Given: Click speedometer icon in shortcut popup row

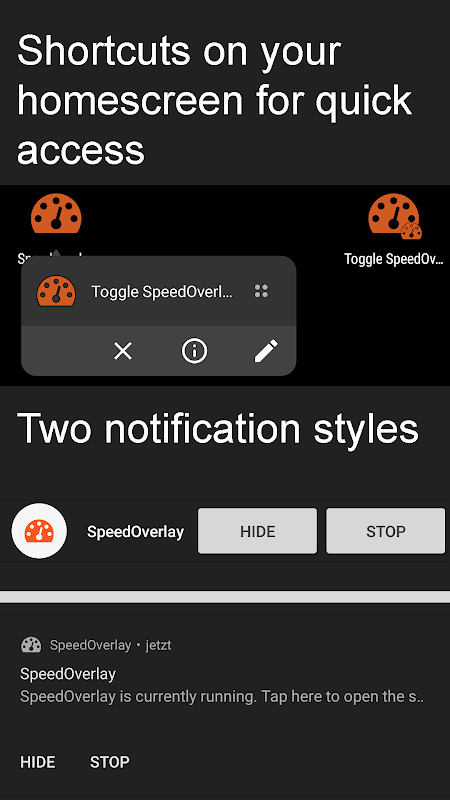Looking at the screenshot, I should point(56,291).
